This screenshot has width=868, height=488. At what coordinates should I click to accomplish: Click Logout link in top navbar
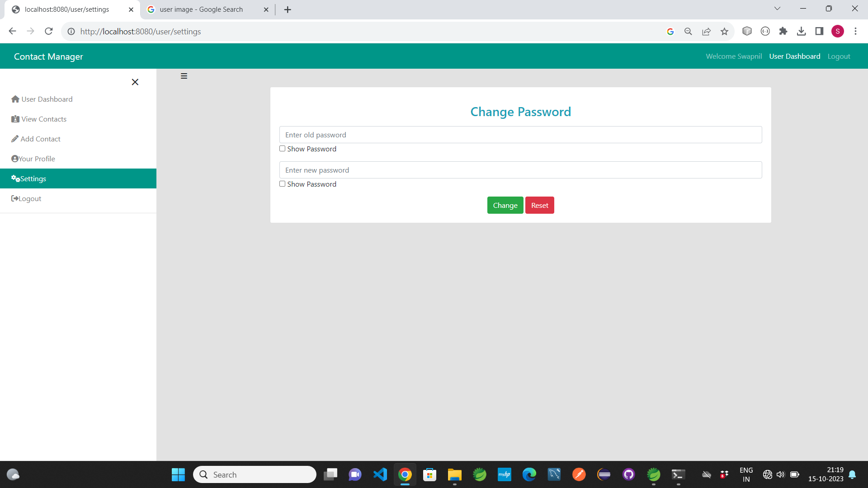click(839, 56)
